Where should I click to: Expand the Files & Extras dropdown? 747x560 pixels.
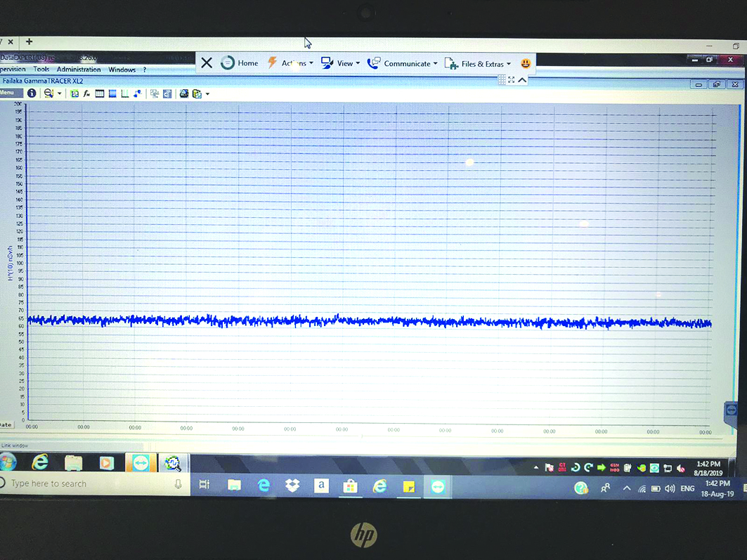(478, 64)
